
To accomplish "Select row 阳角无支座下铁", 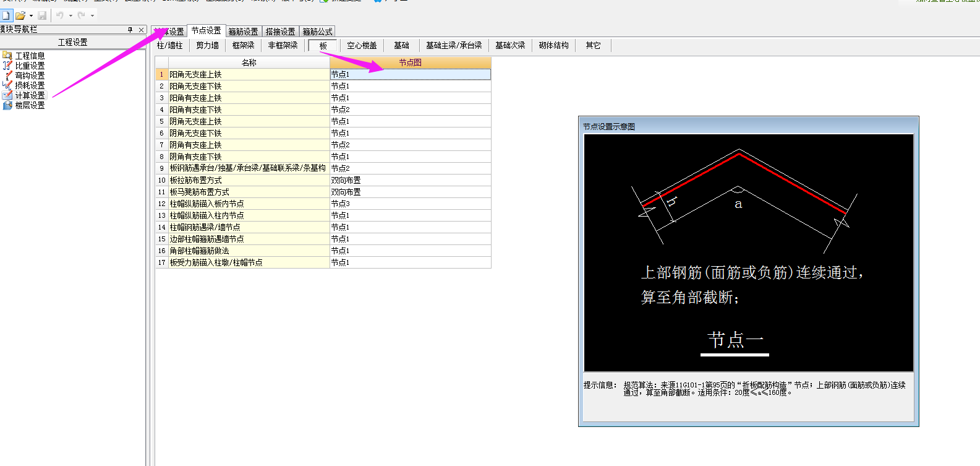I will pos(323,86).
